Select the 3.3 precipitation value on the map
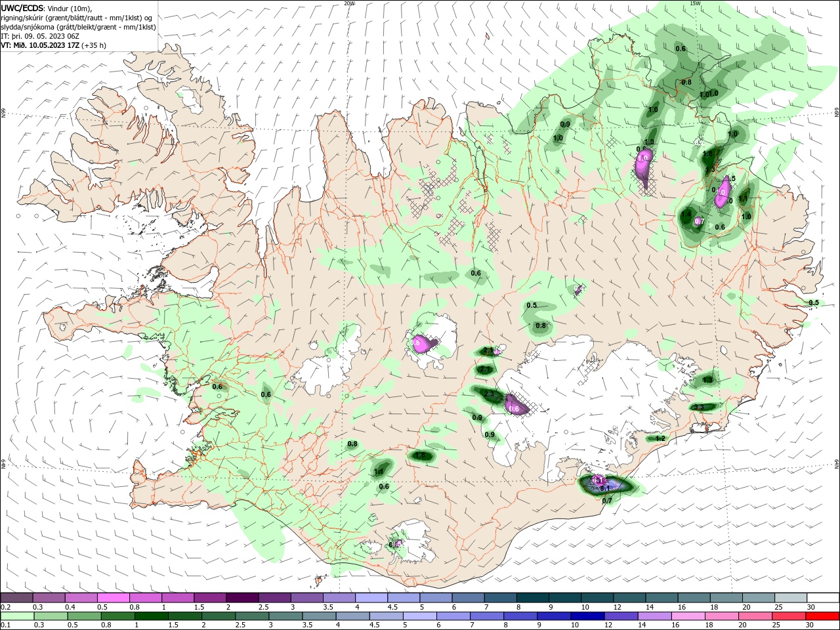This screenshot has width=840, height=630. click(x=698, y=408)
